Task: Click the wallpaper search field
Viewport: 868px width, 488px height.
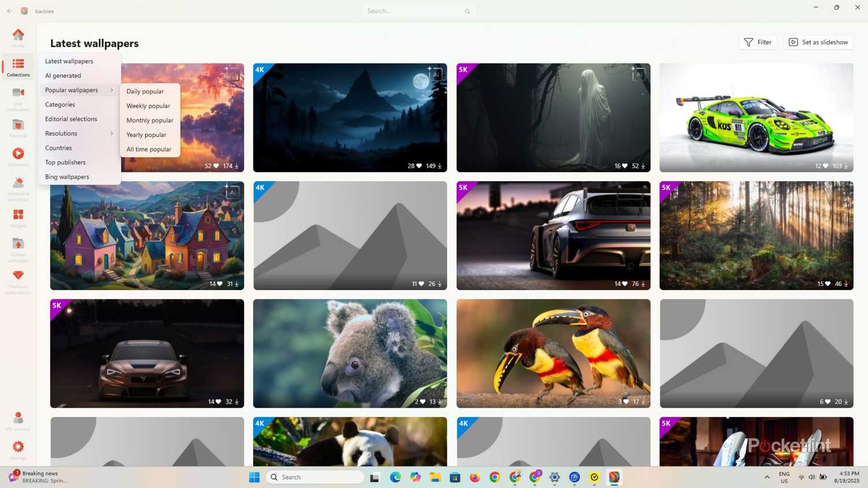Action: (x=414, y=11)
